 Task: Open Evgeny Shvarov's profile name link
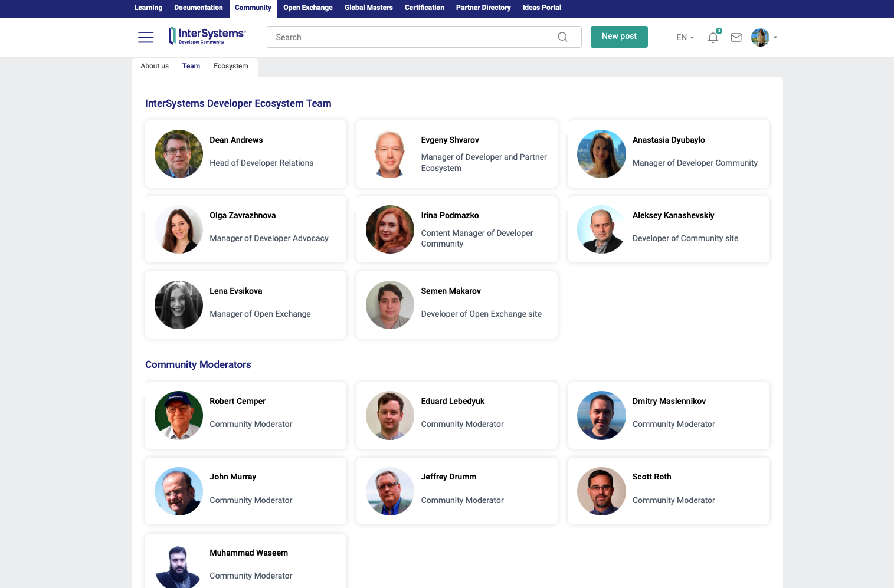pyautogui.click(x=450, y=140)
